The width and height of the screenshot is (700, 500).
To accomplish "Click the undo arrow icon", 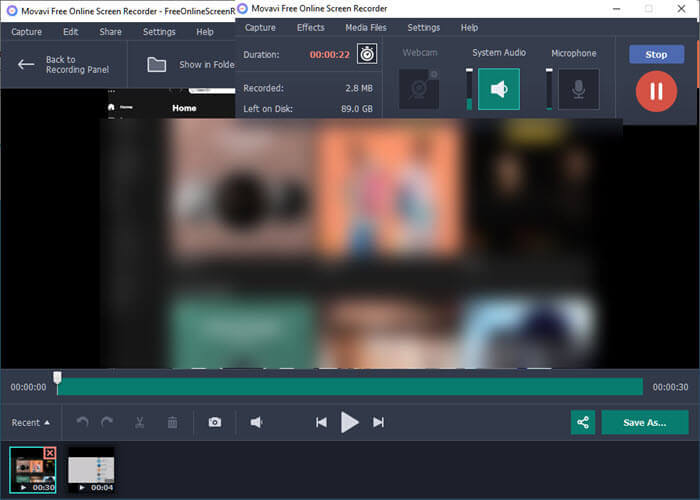I will (x=82, y=422).
